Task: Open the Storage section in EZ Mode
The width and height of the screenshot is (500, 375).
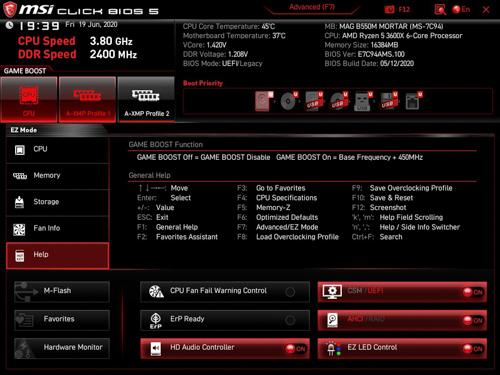Action: click(57, 202)
